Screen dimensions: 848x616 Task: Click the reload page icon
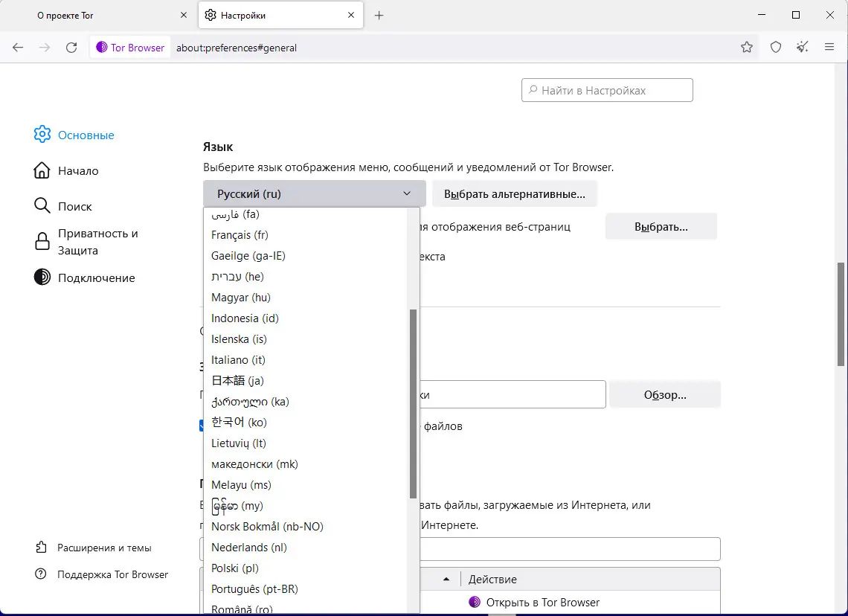(x=71, y=48)
